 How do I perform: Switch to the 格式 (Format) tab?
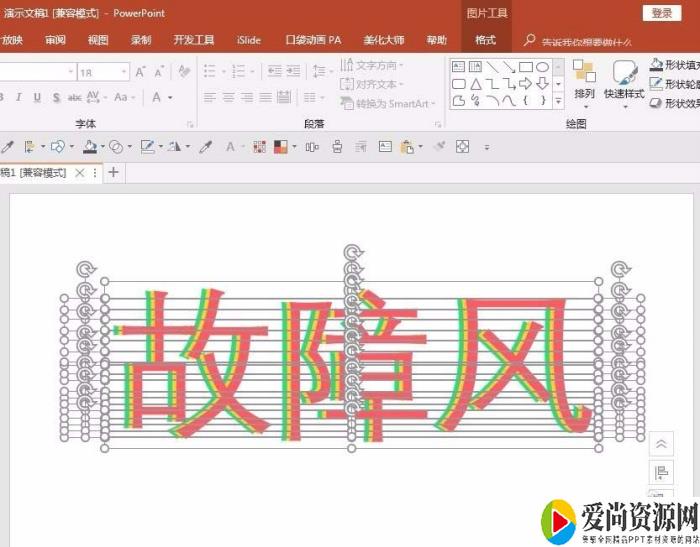486,40
